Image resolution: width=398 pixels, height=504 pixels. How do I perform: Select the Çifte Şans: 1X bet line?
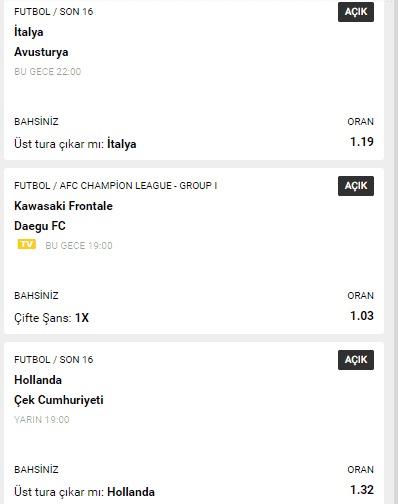[52, 318]
